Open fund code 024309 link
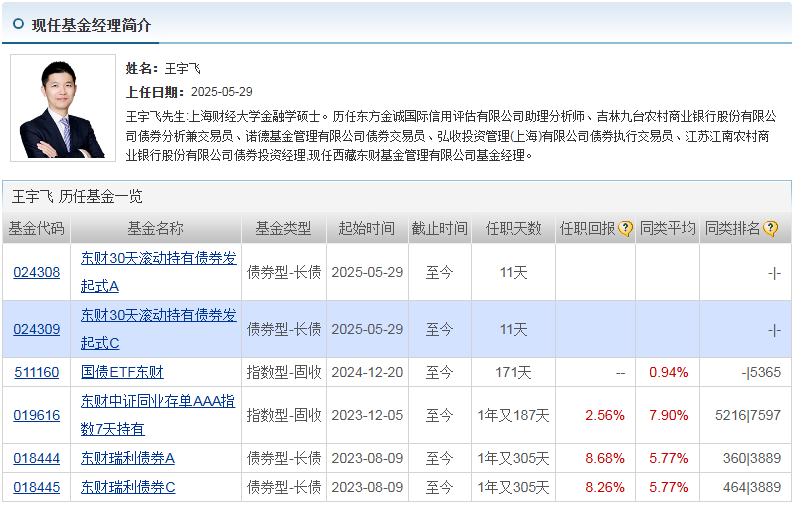This screenshot has width=795, height=506. pos(37,329)
